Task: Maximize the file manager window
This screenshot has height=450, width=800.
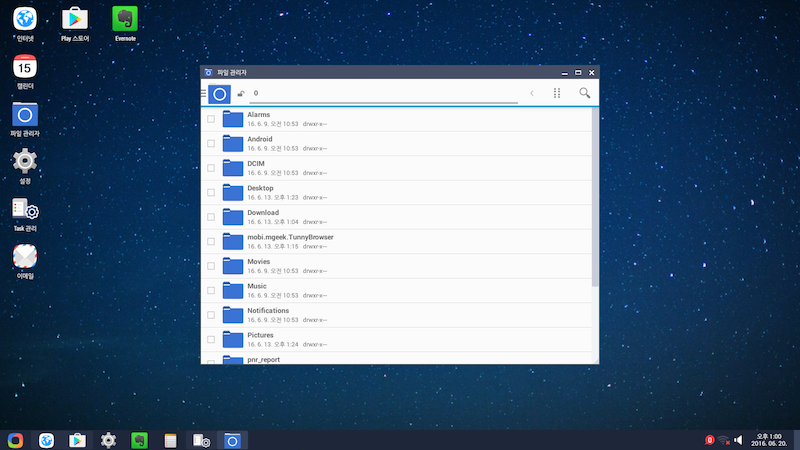Action: click(578, 72)
